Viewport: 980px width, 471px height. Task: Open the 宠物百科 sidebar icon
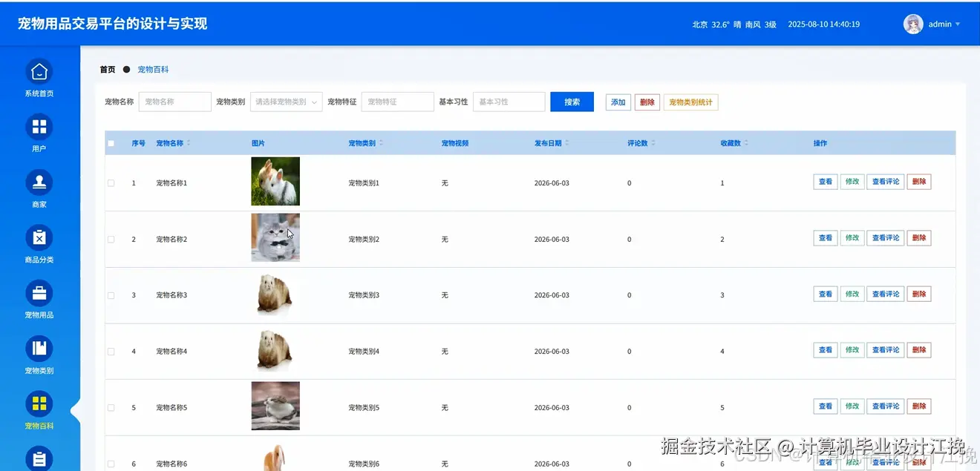tap(38, 404)
